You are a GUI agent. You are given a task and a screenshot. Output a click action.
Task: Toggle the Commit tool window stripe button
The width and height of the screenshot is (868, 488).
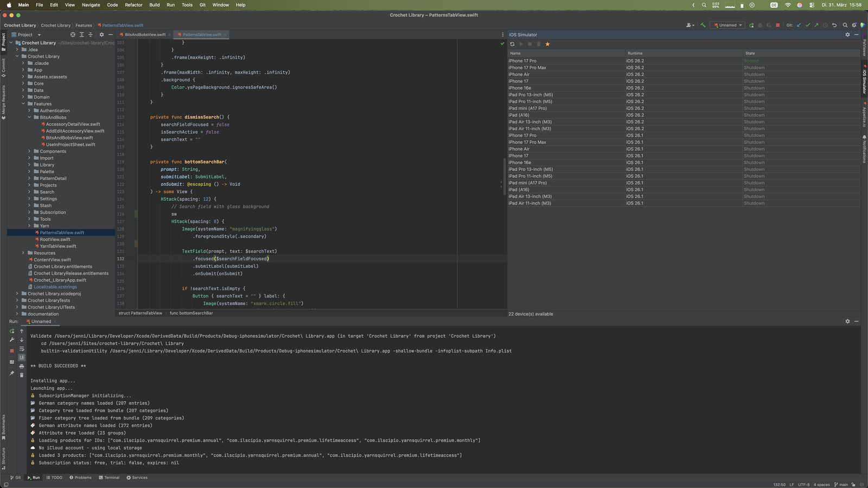click(x=3, y=68)
